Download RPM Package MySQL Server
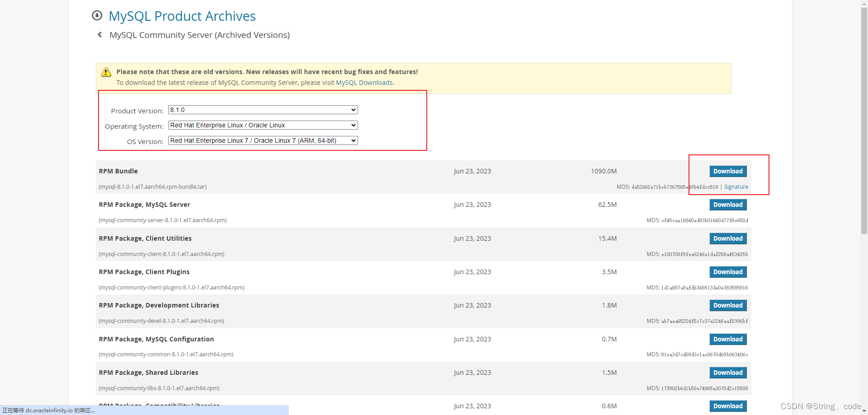The height and width of the screenshot is (415, 868). point(728,205)
